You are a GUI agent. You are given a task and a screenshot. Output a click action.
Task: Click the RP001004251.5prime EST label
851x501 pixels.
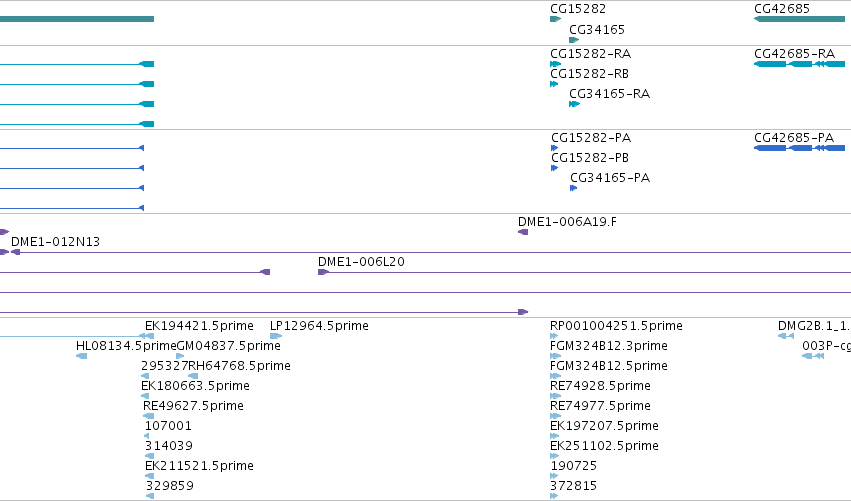[x=616, y=326]
